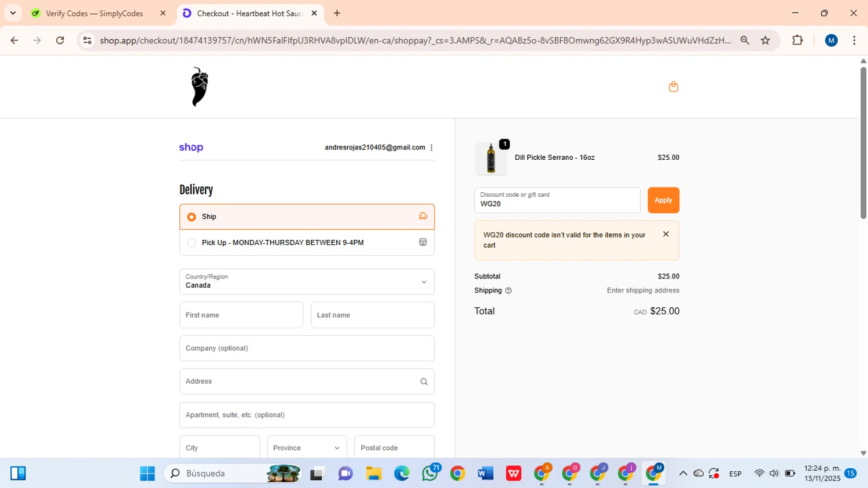Click the address search magnifier icon

click(x=424, y=381)
